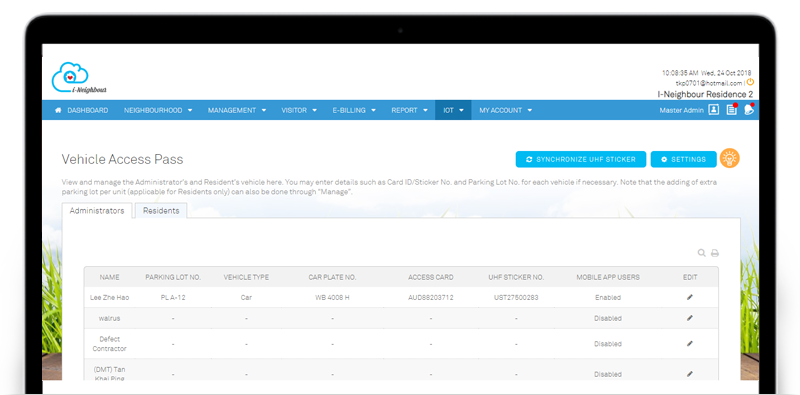Open the IoT dropdown menu

click(453, 110)
